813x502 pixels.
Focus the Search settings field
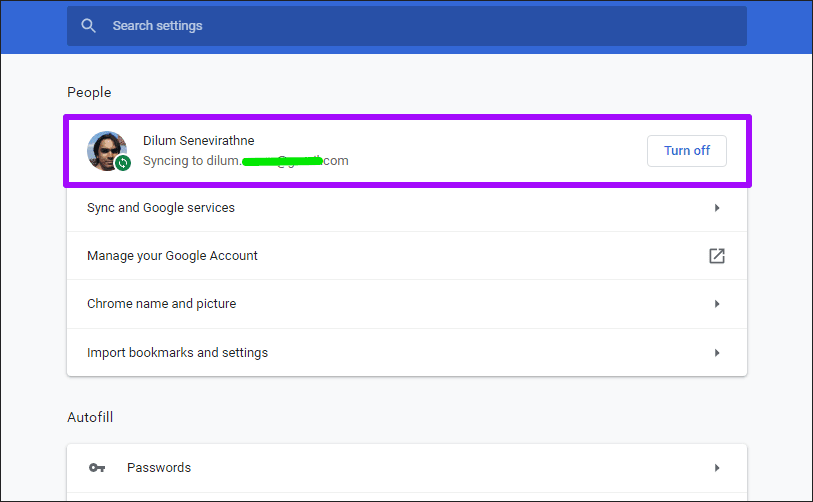tap(406, 26)
